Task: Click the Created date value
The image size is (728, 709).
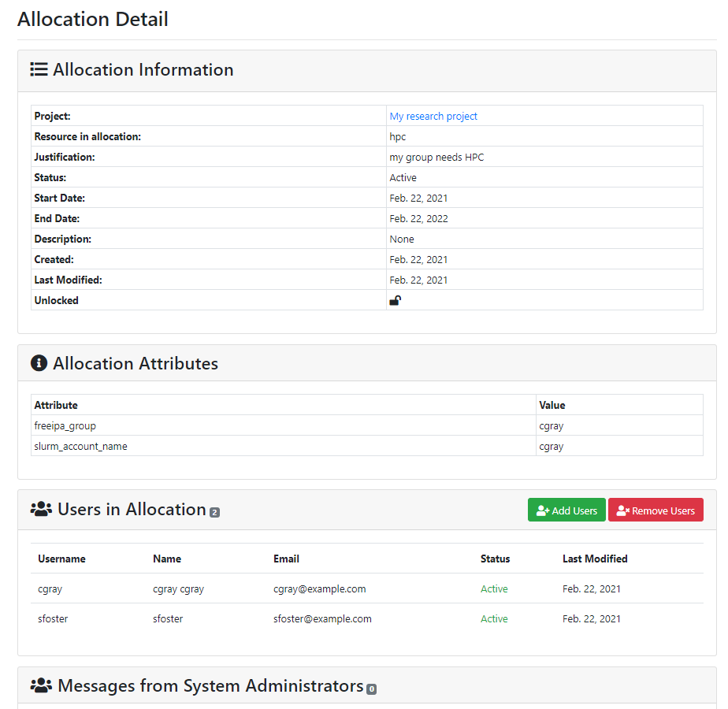Action: (419, 259)
